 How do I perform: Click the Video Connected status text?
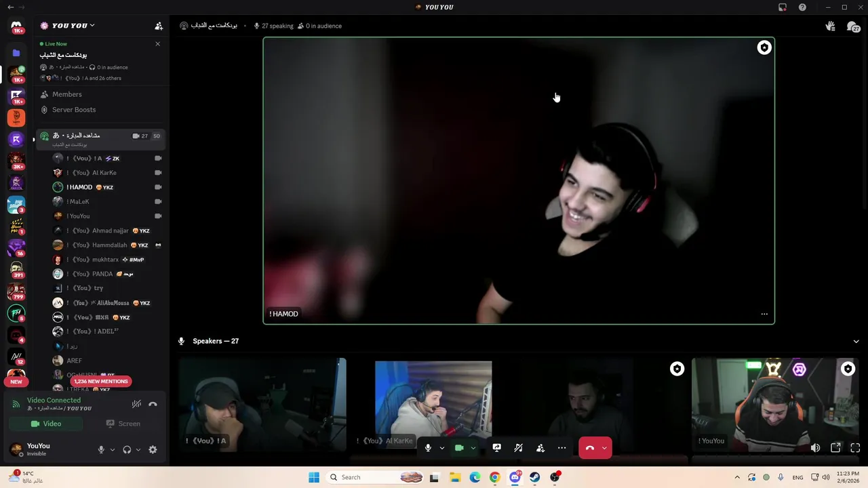click(54, 400)
